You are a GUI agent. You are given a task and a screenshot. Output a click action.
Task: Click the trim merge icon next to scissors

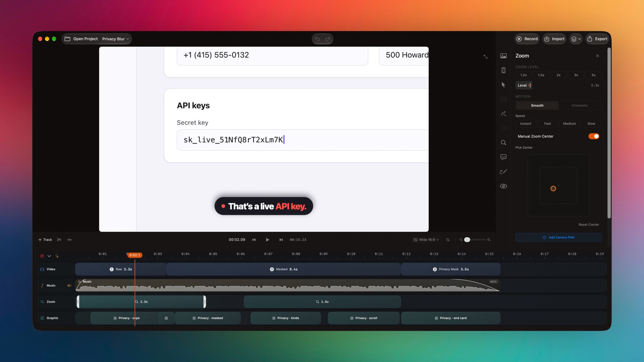pyautogui.click(x=69, y=240)
